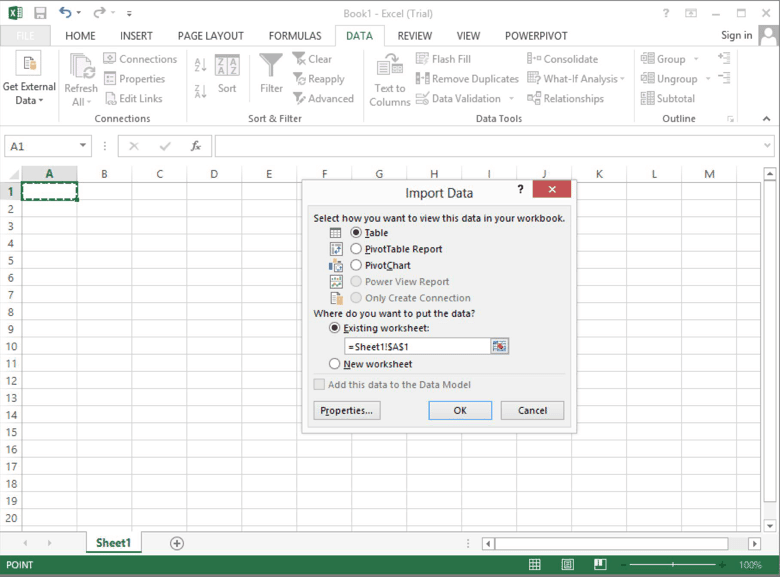The image size is (780, 577).
Task: Open Outline dialog launcher
Action: coord(730,119)
